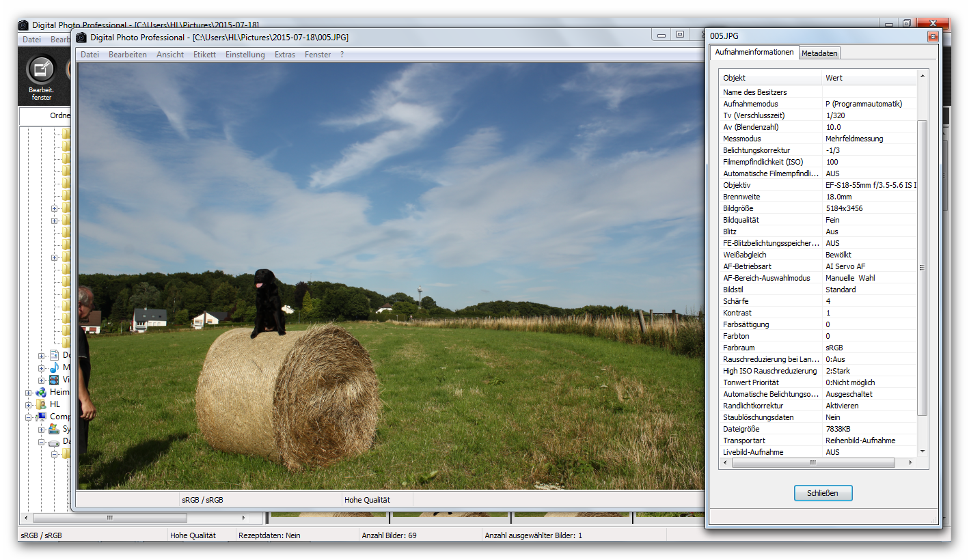The height and width of the screenshot is (560, 969).
Task: Expand the documents node in the folder tree
Action: pyautogui.click(x=41, y=356)
